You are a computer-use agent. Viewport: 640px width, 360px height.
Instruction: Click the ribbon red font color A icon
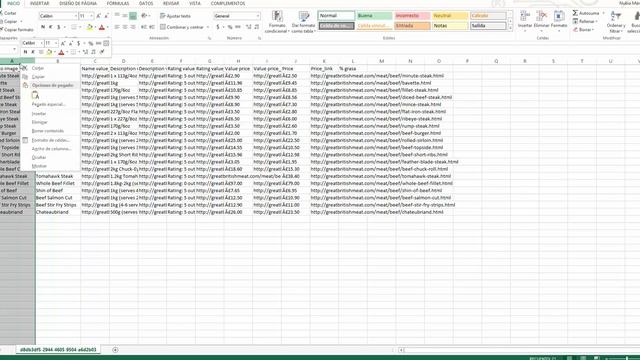(x=102, y=27)
